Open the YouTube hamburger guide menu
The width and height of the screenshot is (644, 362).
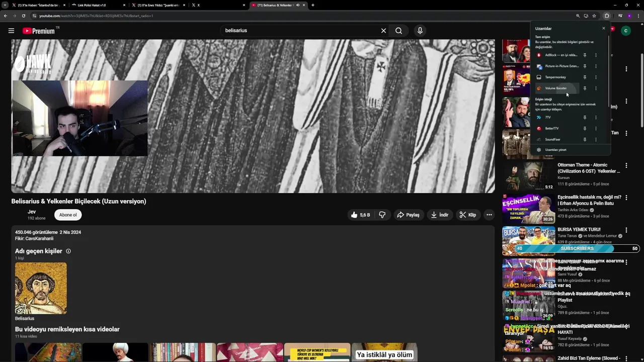coord(11,31)
